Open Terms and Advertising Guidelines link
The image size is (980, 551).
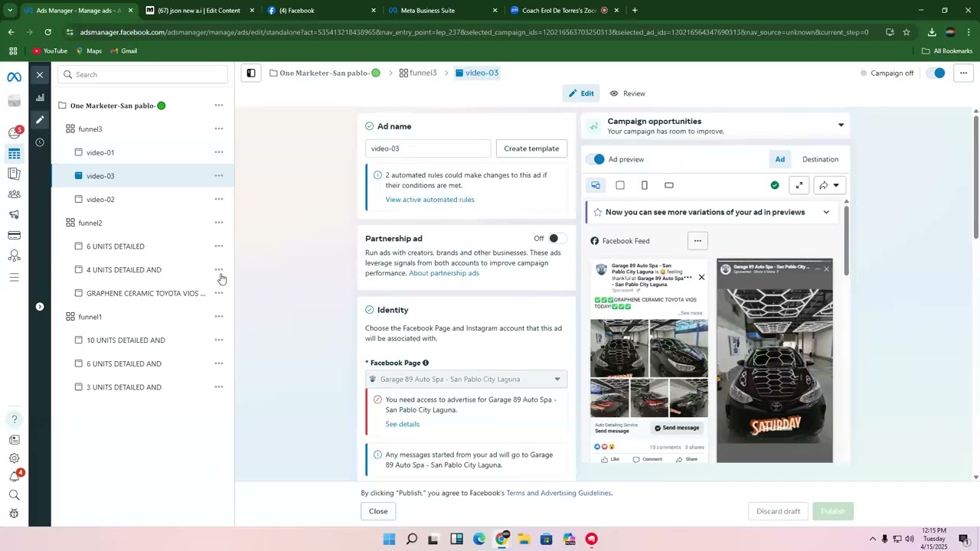pyautogui.click(x=559, y=493)
